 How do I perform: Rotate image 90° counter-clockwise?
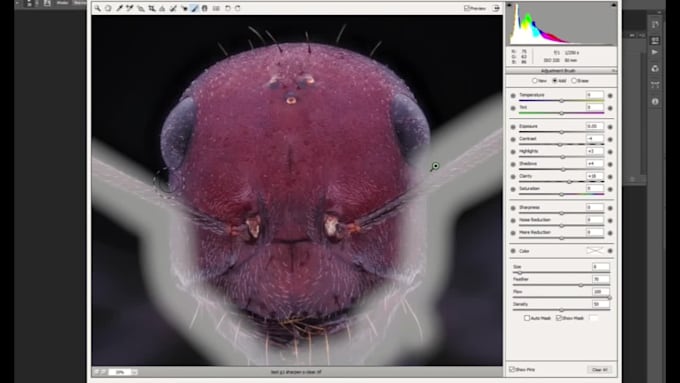pos(227,8)
